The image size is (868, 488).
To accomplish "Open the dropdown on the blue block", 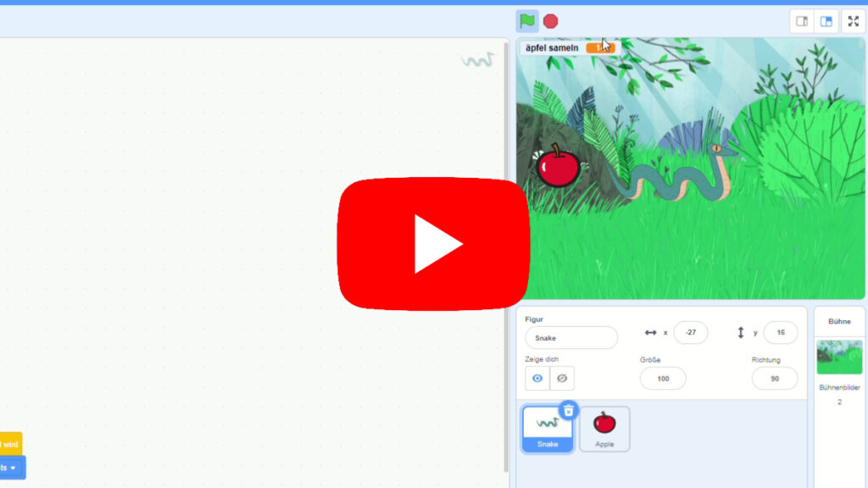I will [13, 468].
